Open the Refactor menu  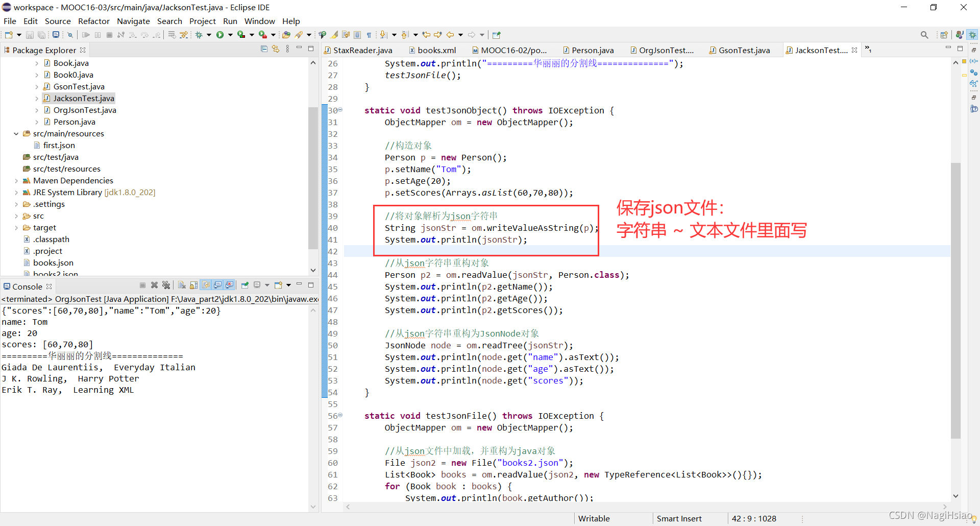[94, 21]
